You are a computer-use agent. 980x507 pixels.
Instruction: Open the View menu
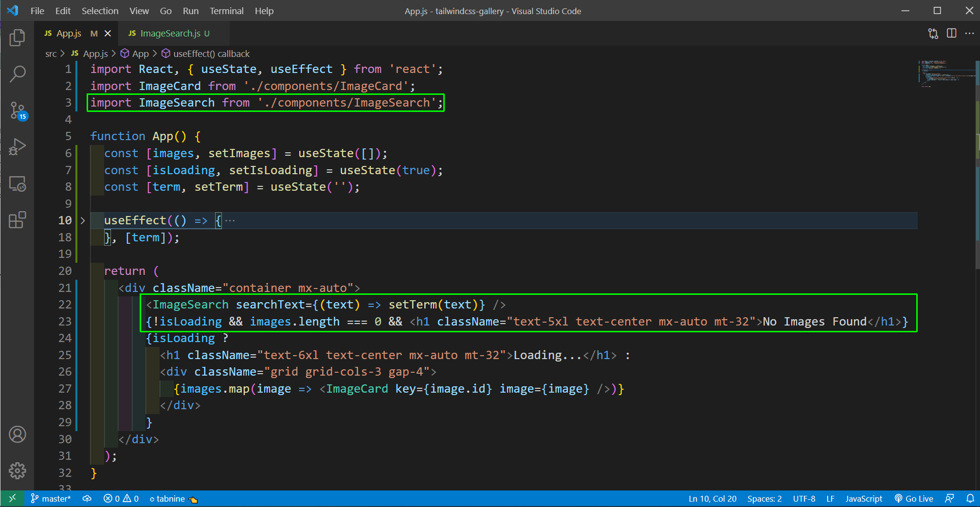139,11
